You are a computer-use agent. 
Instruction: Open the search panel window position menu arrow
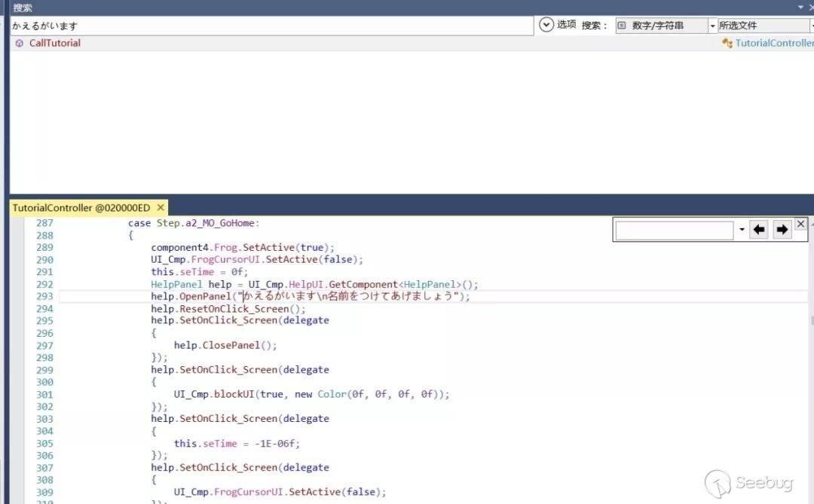coord(800,8)
